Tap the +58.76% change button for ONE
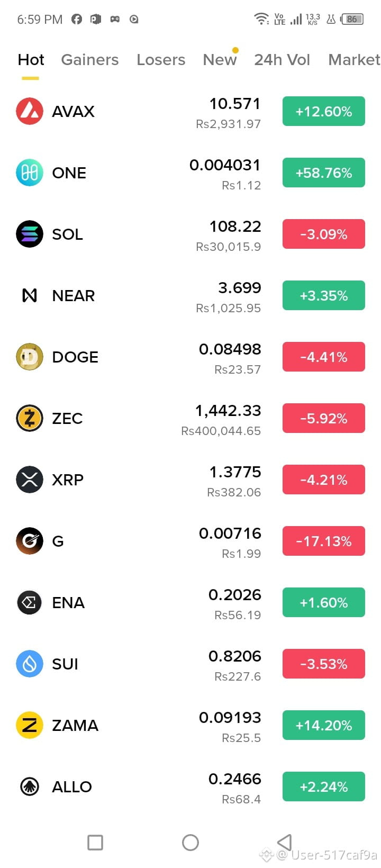 (324, 173)
